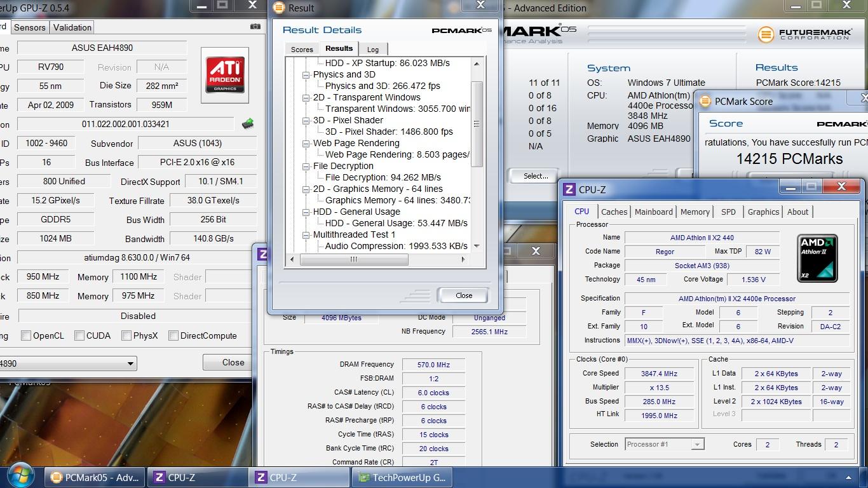Select Audio Compression: 1993.533 KB/s row
The image size is (868, 488).
[x=397, y=246]
